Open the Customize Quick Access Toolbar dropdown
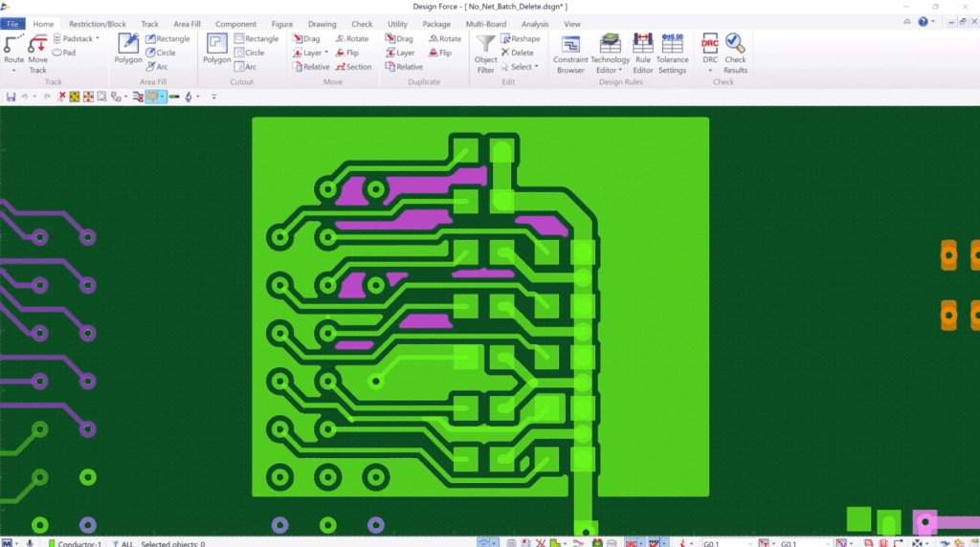This screenshot has height=547, width=980. (213, 97)
